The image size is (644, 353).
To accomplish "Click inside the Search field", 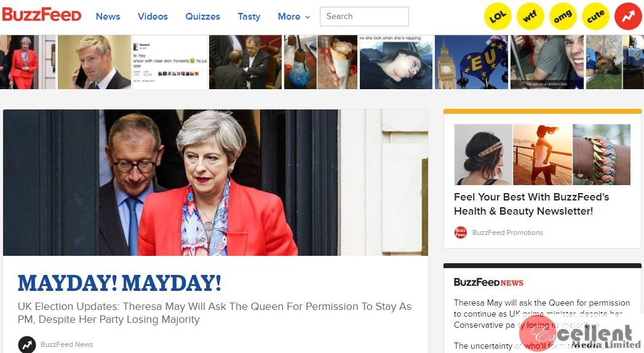I will pos(364,17).
